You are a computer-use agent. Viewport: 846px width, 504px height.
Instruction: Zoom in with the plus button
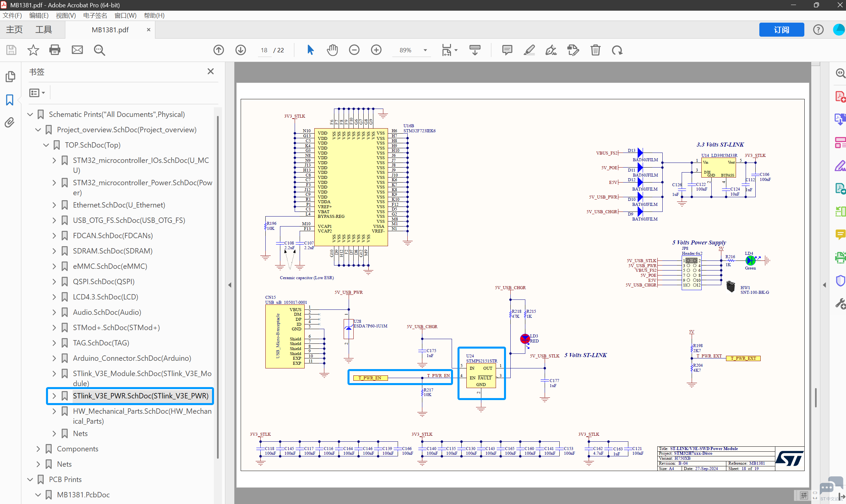pyautogui.click(x=376, y=50)
